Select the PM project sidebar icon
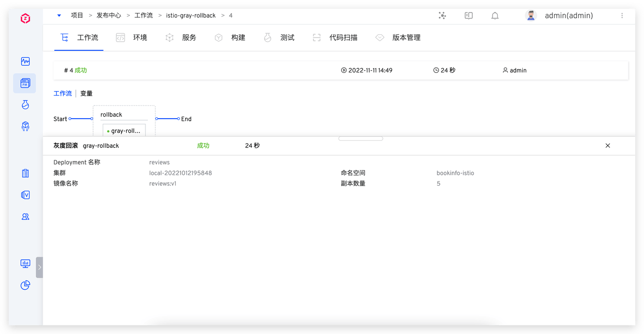The width and height of the screenshot is (644, 334). (25, 83)
